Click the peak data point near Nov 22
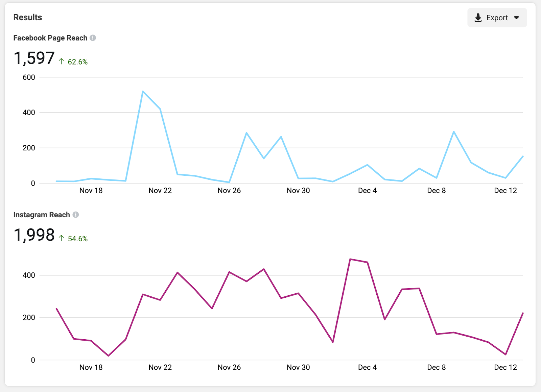Screen dimensions: 541x392 tap(143, 91)
